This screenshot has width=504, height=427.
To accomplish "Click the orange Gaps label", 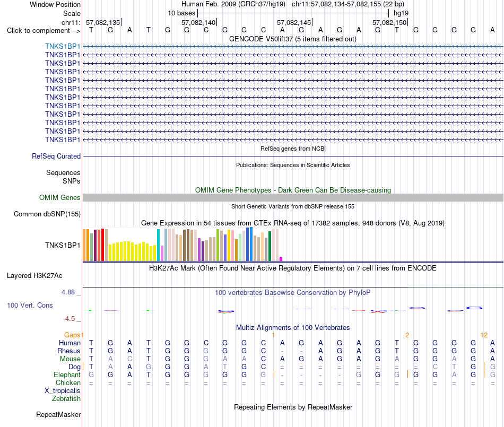I will point(72,335).
